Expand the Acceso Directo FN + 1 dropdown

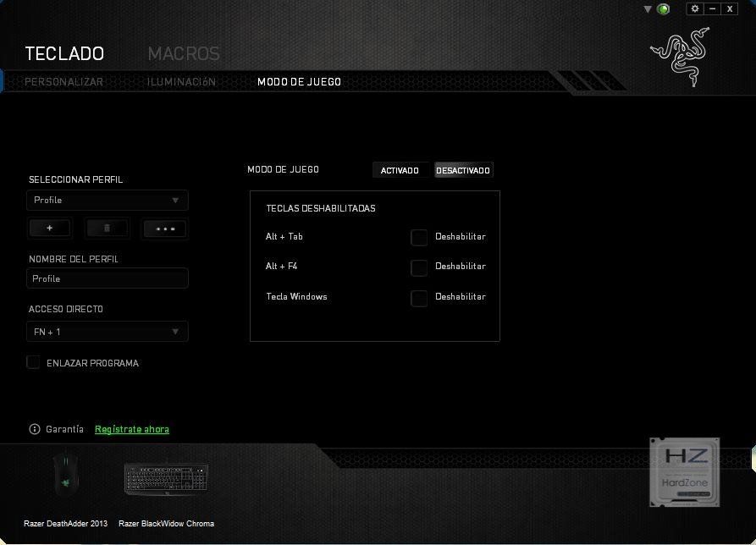107,332
